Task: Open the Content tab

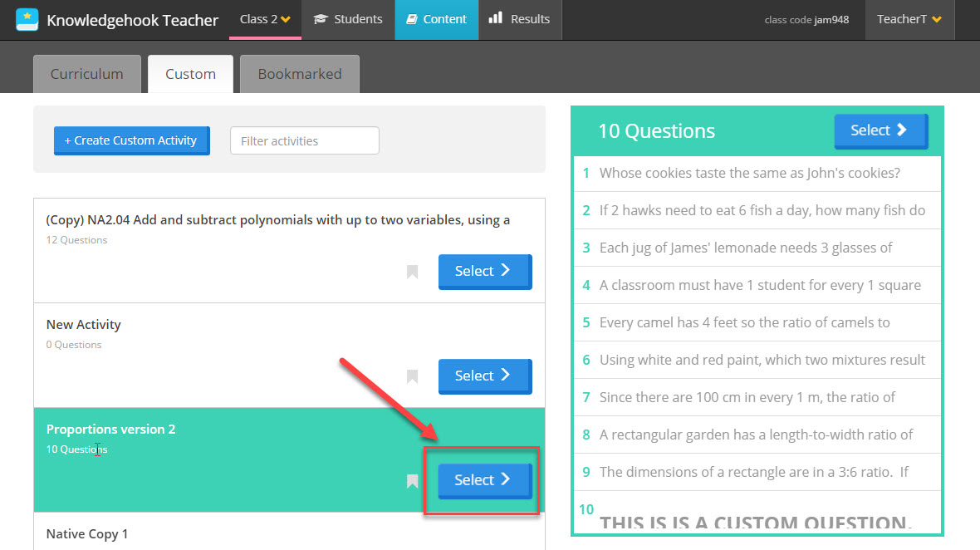Action: tap(437, 19)
